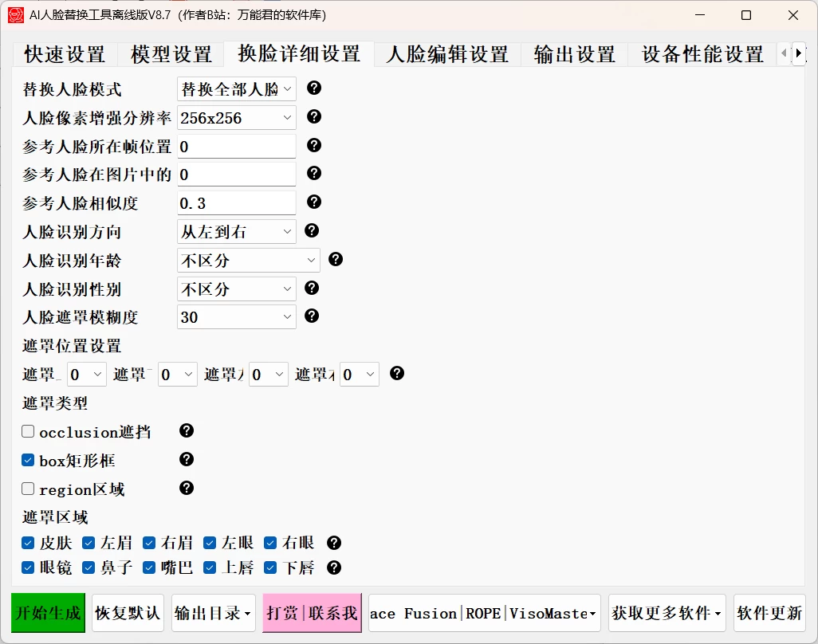The height and width of the screenshot is (644, 818).
Task: Disable the 嘴巴 mask region checkbox
Action: pos(148,567)
